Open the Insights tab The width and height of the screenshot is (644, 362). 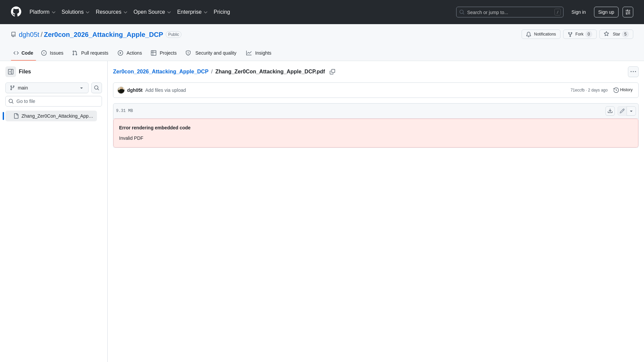(x=259, y=53)
